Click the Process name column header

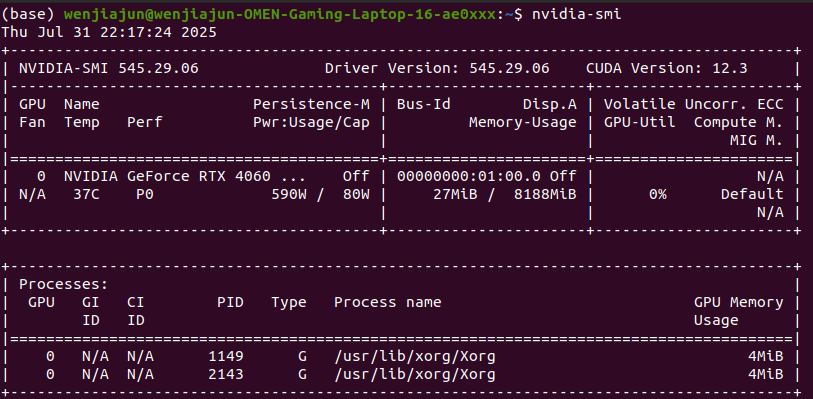point(387,303)
